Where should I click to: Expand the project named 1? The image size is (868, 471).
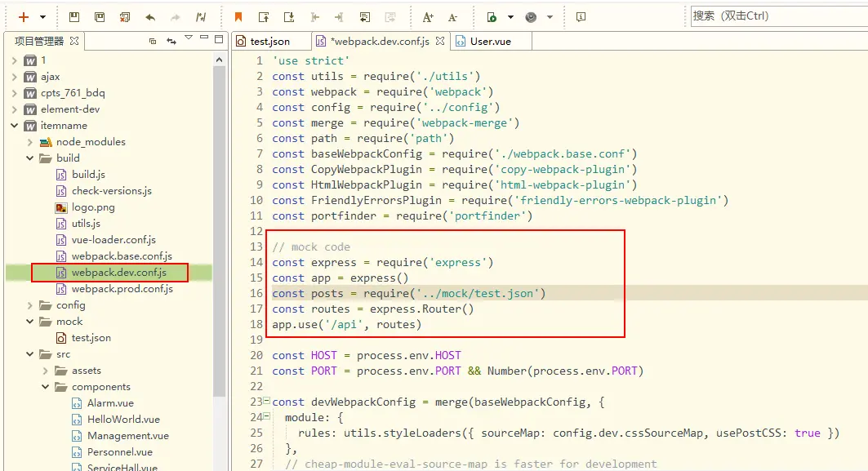(x=15, y=60)
